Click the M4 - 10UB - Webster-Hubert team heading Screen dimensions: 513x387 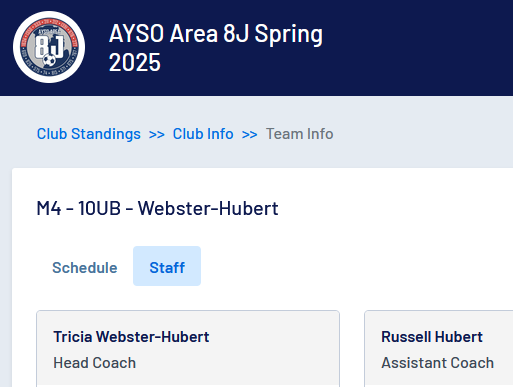click(157, 208)
